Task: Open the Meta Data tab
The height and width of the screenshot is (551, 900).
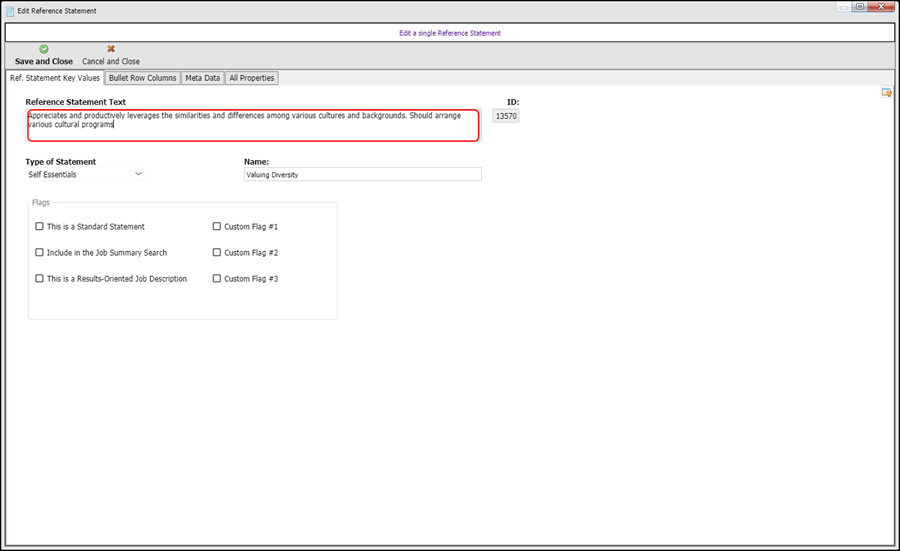Action: tap(203, 78)
